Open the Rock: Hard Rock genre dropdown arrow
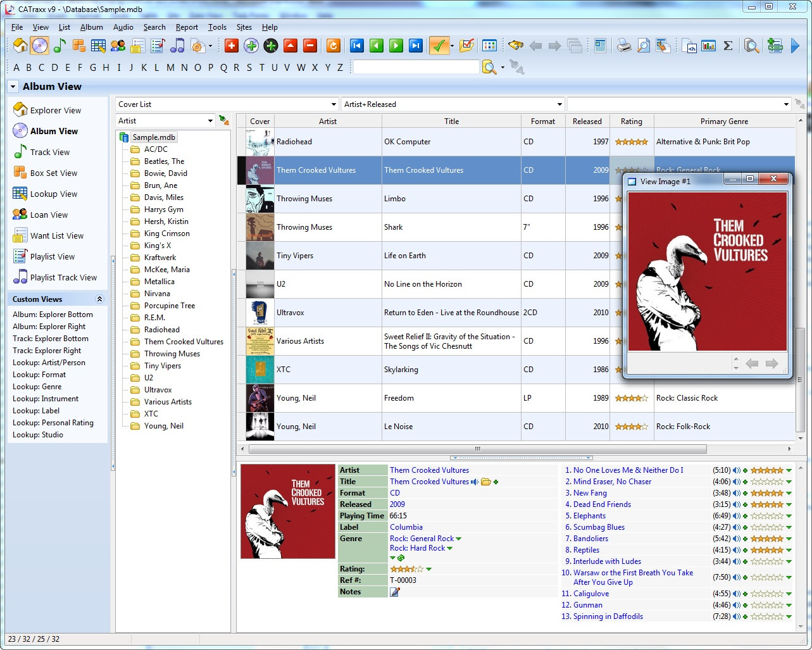The height and width of the screenshot is (650, 812). [450, 549]
